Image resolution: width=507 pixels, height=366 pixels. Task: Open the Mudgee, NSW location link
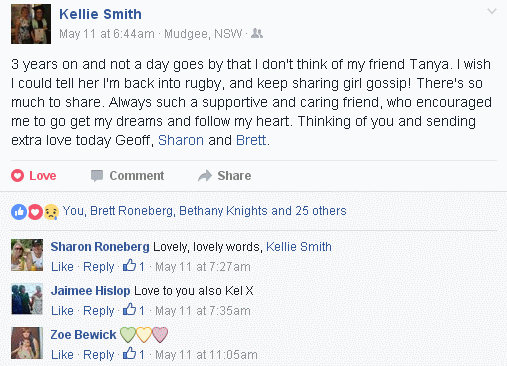(203, 34)
